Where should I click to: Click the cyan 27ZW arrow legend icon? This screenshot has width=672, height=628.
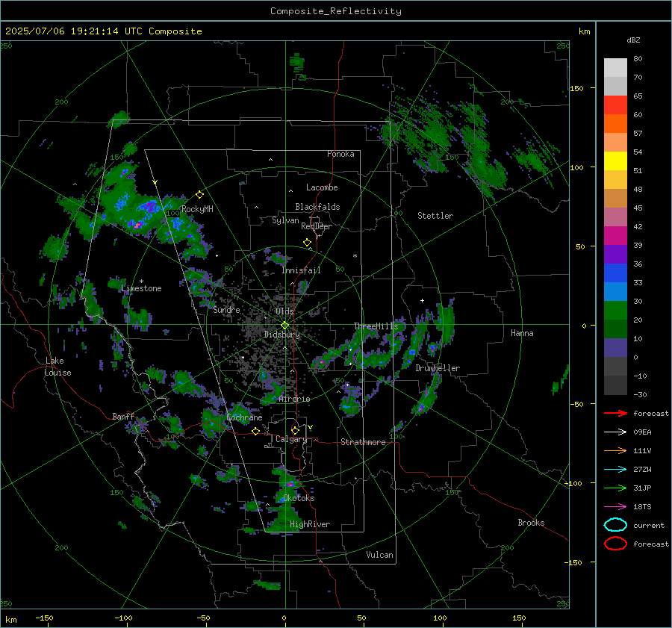point(615,470)
